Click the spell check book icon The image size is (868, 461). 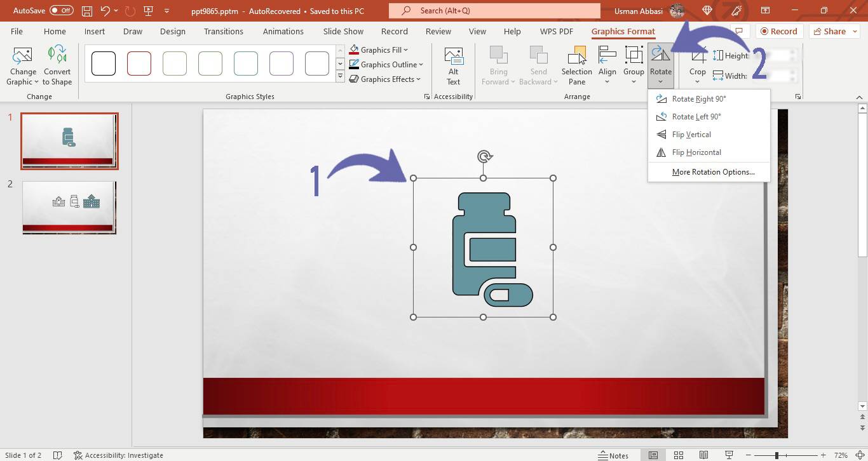pyautogui.click(x=57, y=455)
